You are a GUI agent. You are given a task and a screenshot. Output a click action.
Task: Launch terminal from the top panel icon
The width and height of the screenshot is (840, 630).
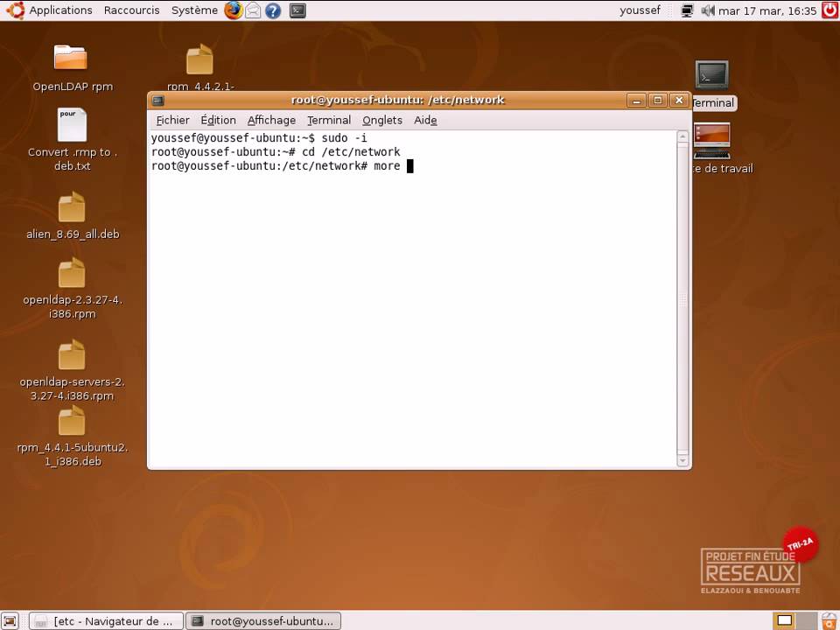pos(297,10)
